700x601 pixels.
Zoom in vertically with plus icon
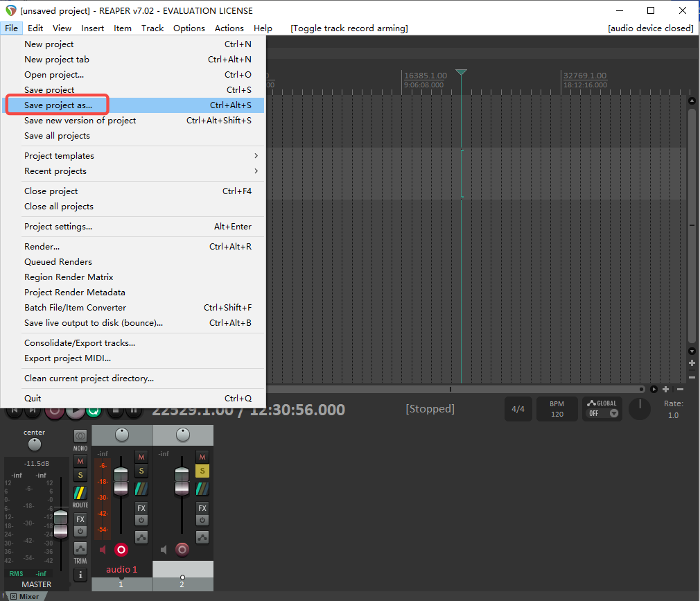click(692, 363)
